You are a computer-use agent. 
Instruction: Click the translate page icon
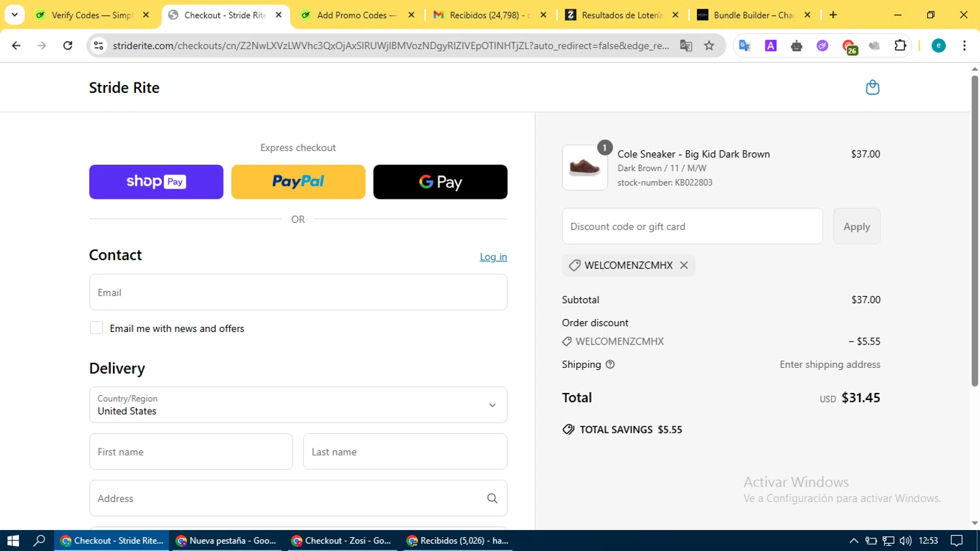click(x=686, y=46)
